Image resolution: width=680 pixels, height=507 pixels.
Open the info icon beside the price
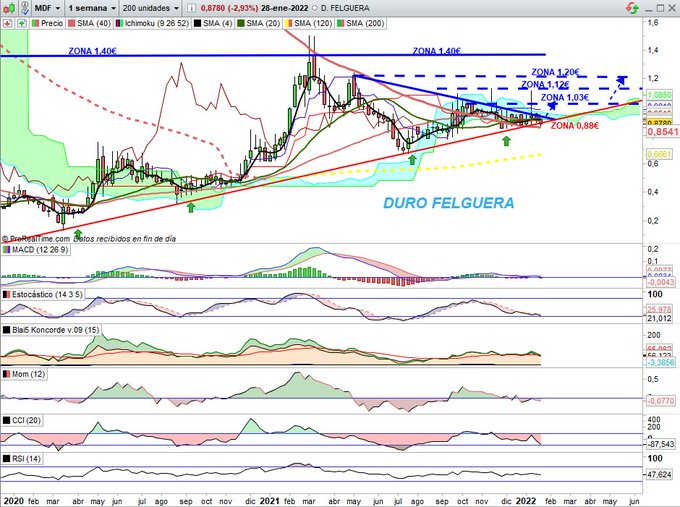[191, 8]
